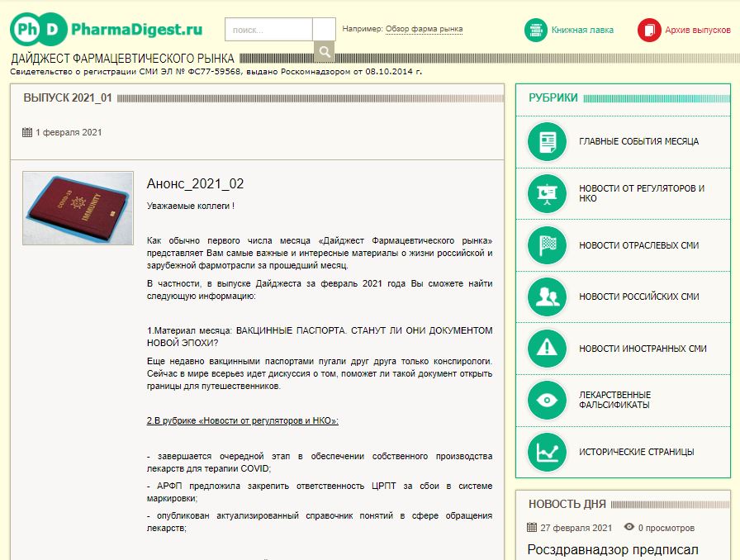Open the Лекарственные фальсификаты rubric
The image size is (740, 560).
click(x=615, y=400)
